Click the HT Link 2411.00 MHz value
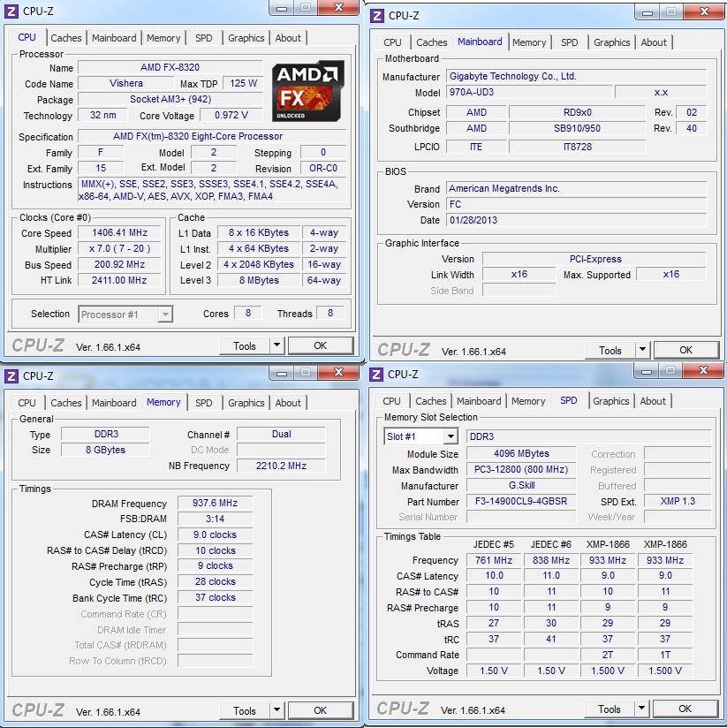The height and width of the screenshot is (728, 727). (x=119, y=280)
